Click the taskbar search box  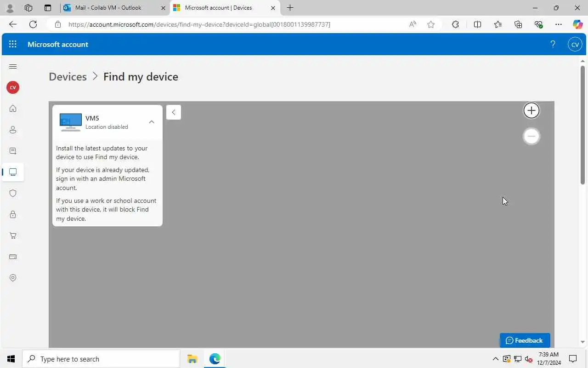click(101, 359)
